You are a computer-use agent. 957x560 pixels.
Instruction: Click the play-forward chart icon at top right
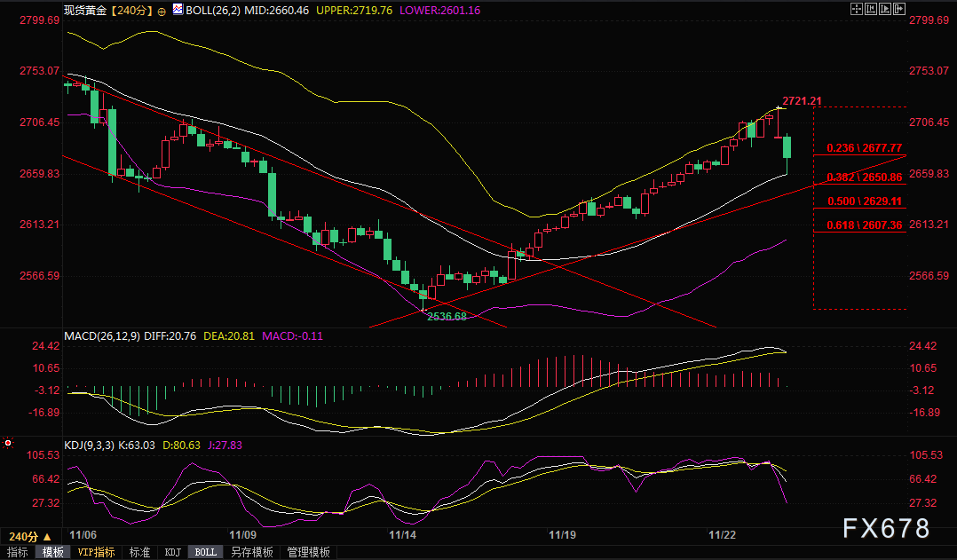(x=885, y=9)
